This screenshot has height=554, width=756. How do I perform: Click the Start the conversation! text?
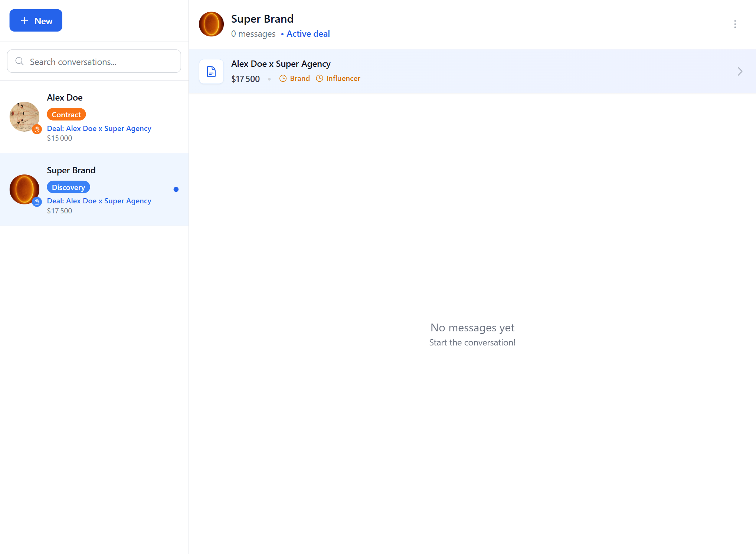472,342
